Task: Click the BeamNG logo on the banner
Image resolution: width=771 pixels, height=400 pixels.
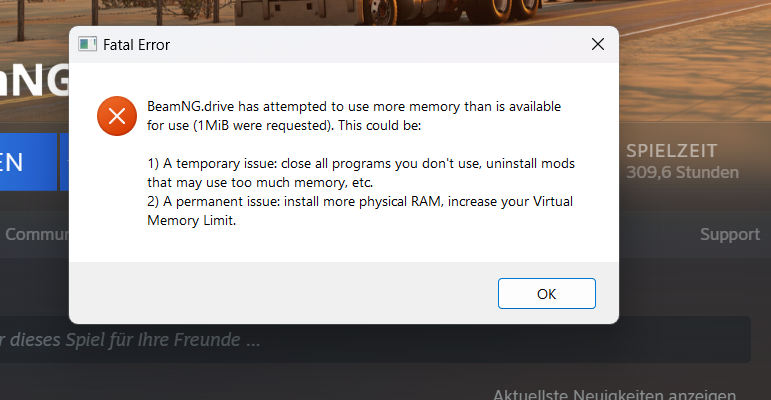Action: coord(34,81)
